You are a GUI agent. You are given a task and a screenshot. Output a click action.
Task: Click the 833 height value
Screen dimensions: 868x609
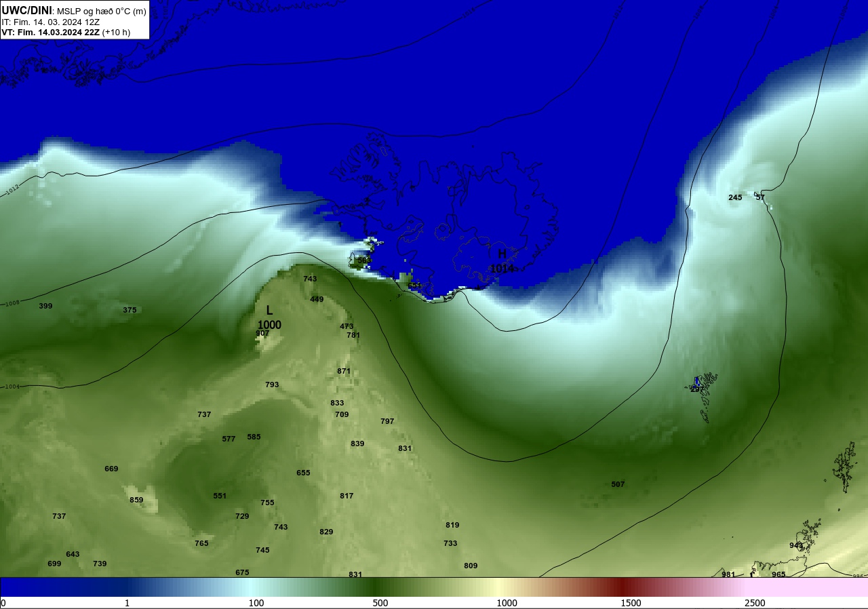[337, 403]
